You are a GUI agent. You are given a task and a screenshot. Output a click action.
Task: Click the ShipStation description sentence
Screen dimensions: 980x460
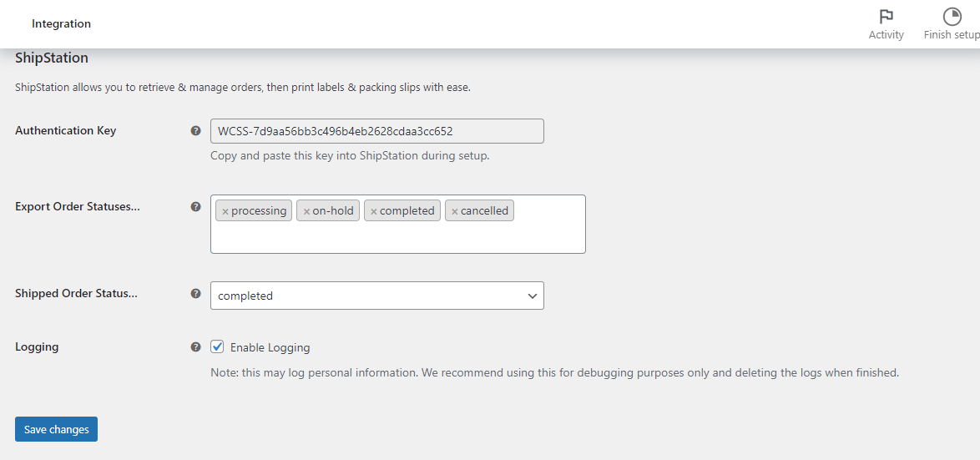pos(243,88)
